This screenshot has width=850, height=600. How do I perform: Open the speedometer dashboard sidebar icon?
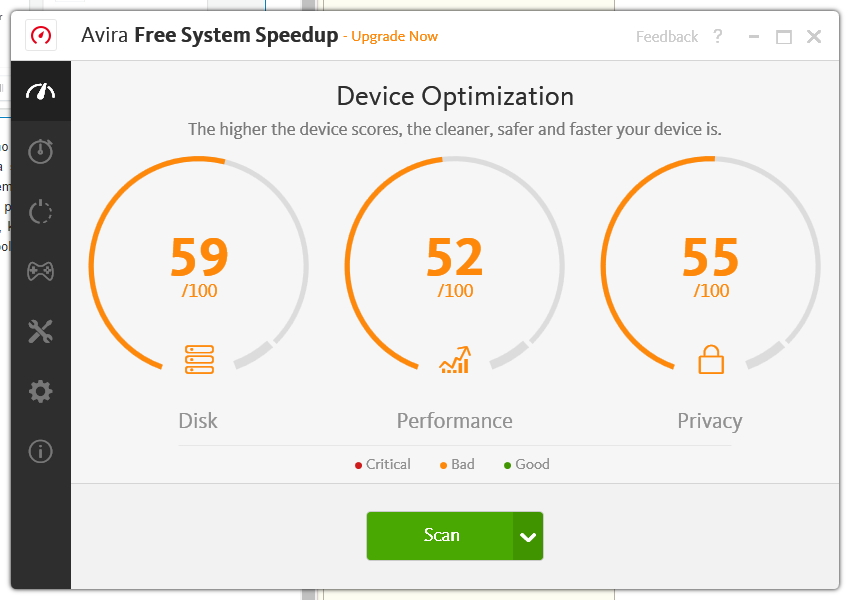41,92
